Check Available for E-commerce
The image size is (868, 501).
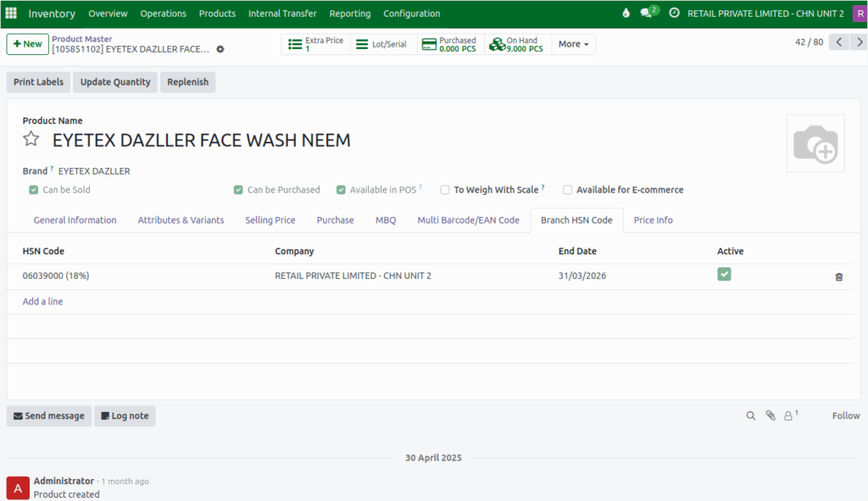(x=567, y=189)
